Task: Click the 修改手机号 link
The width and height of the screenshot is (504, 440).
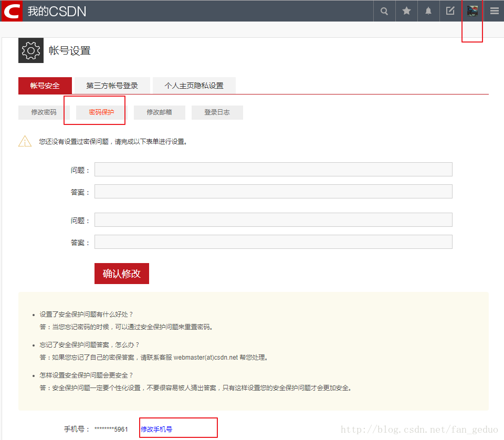Action: coord(156,429)
